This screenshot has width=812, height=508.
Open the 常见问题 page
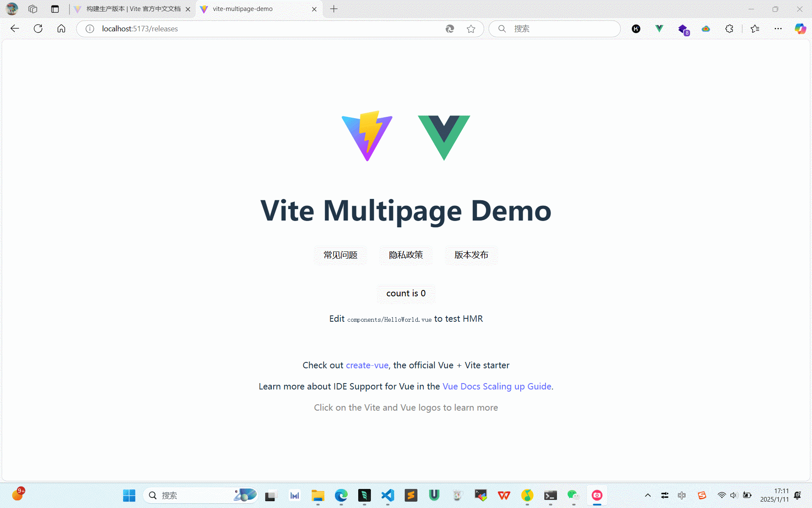tap(340, 255)
